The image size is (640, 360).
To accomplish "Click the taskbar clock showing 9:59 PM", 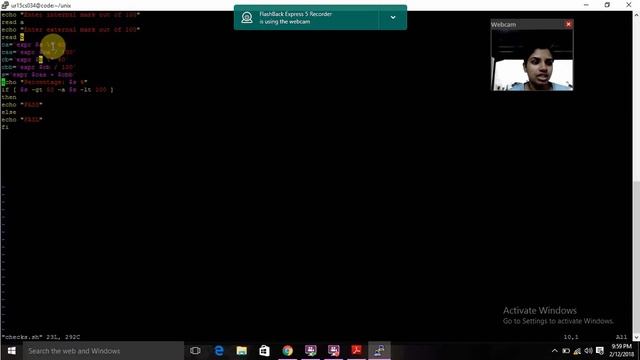I will 621,351.
